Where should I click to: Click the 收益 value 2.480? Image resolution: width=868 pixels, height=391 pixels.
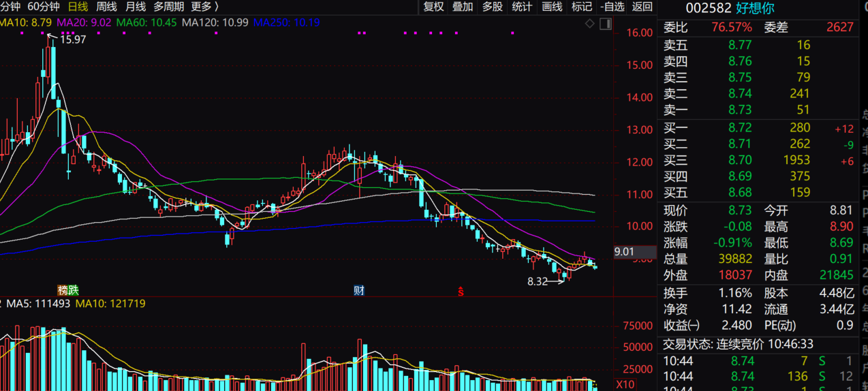(x=737, y=326)
